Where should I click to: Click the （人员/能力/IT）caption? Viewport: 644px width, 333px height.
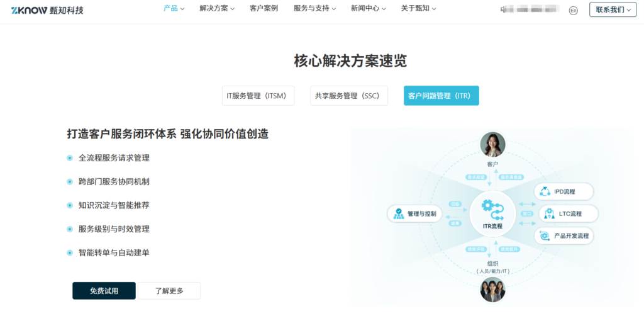tap(492, 271)
